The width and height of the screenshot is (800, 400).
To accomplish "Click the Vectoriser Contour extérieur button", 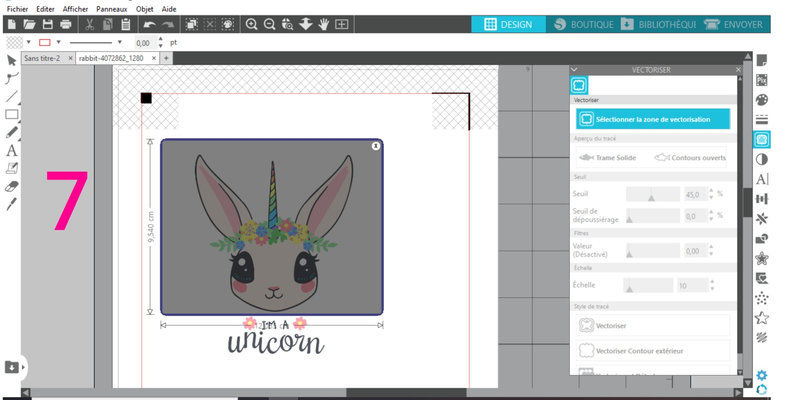I will click(652, 351).
